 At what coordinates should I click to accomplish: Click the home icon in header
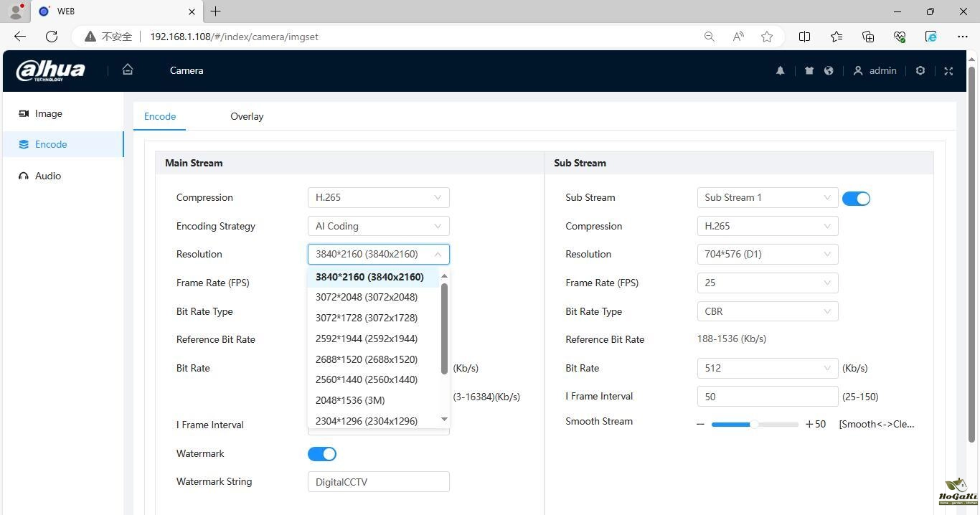coord(128,70)
